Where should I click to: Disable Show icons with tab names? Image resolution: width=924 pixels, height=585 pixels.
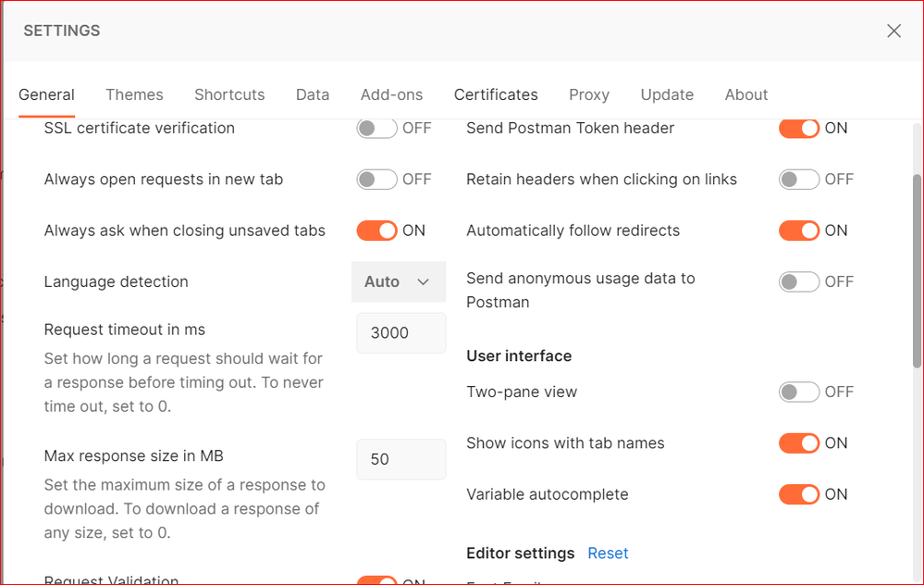tap(799, 443)
